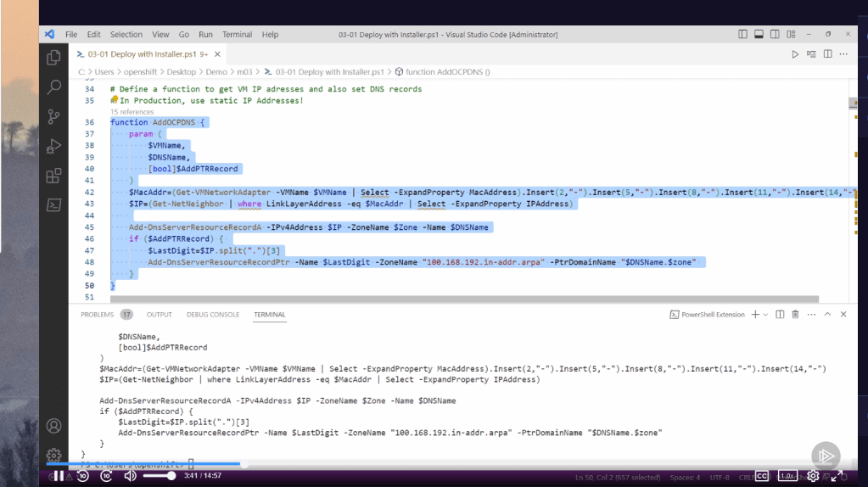Viewport: 868px width, 487px height.
Task: Open the Terminal menu
Action: (237, 34)
